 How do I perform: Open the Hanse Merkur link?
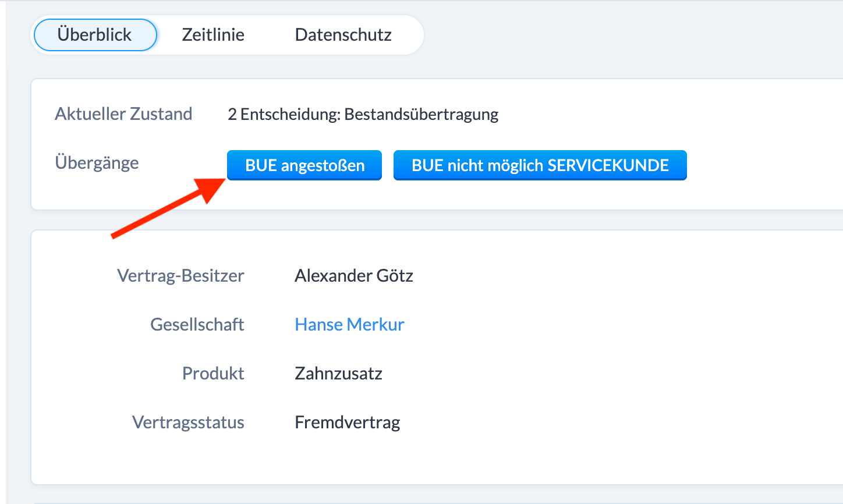349,324
